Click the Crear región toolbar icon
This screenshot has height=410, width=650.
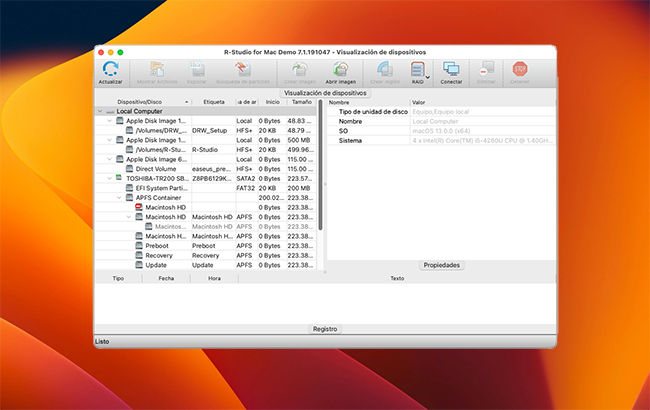coord(385,69)
